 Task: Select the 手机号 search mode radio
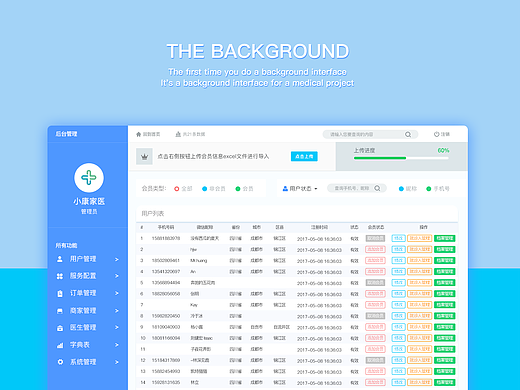[429, 189]
